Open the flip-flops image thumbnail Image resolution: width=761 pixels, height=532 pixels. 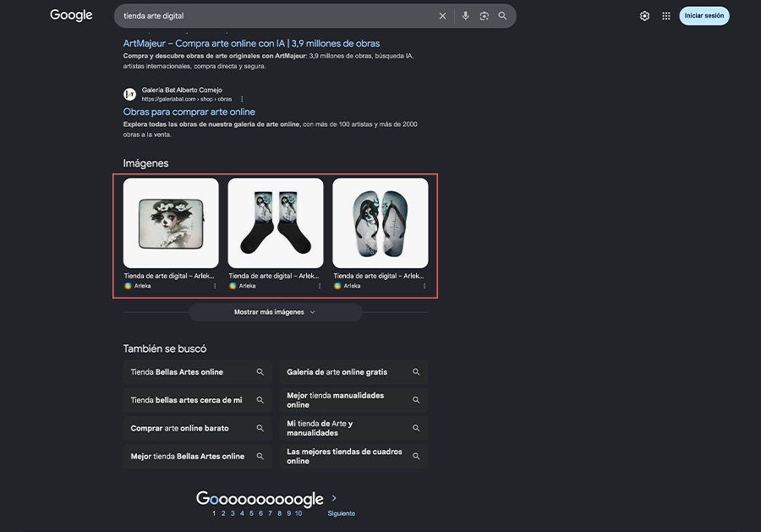(380, 222)
